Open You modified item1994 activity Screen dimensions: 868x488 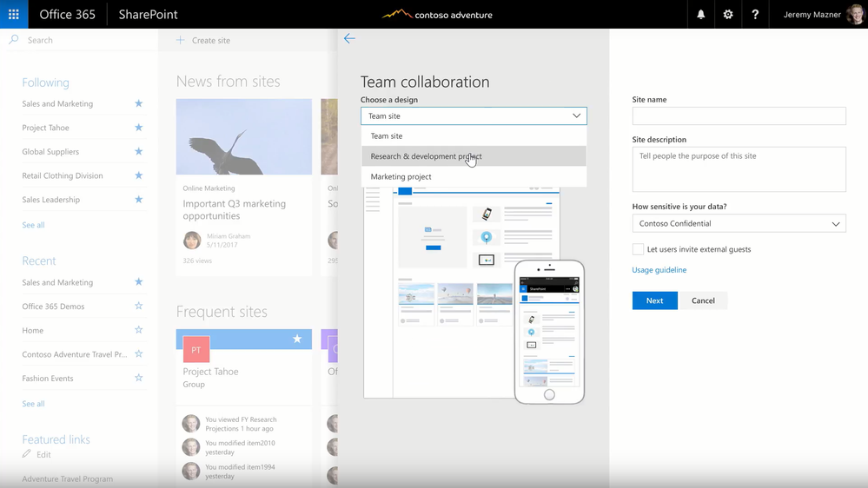(241, 472)
